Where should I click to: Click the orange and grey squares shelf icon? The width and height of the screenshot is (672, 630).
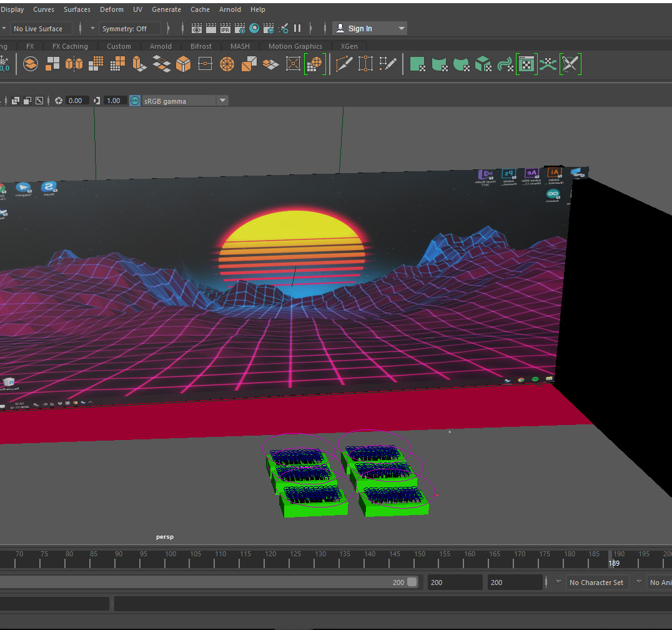(52, 64)
